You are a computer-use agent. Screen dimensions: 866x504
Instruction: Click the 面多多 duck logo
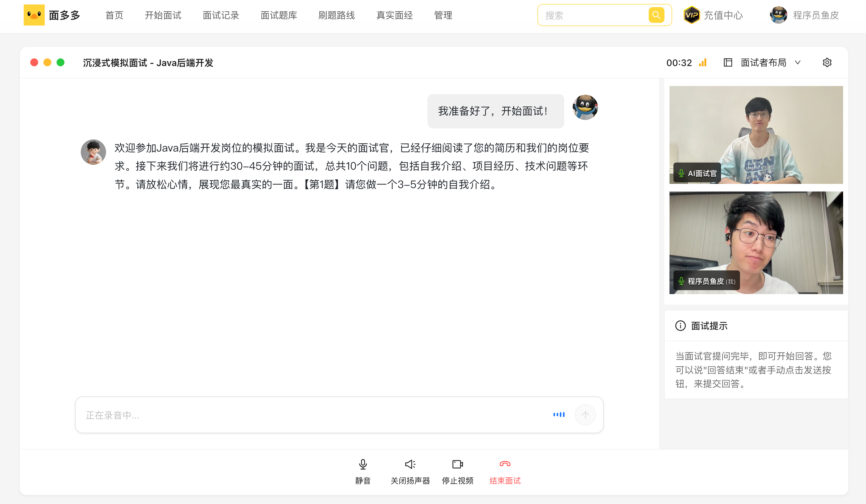(34, 15)
